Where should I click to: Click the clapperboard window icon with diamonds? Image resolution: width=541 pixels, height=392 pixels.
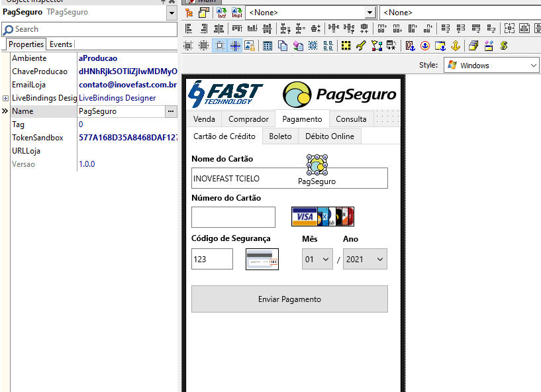pyautogui.click(x=489, y=46)
